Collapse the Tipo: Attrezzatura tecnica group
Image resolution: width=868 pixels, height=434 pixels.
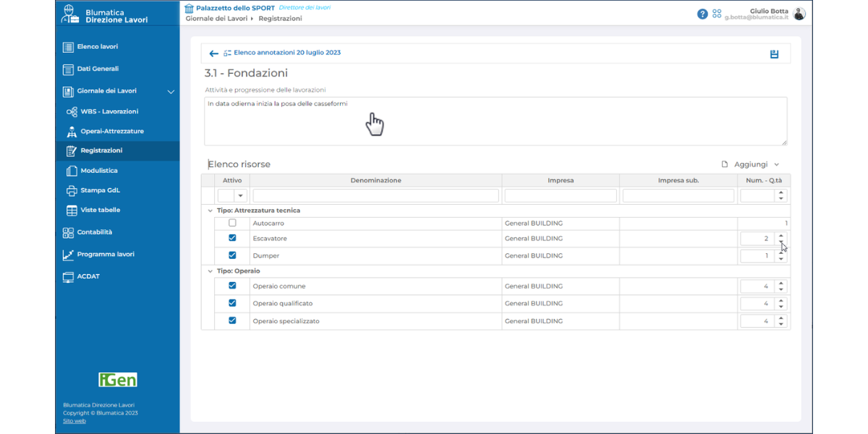[x=210, y=210]
